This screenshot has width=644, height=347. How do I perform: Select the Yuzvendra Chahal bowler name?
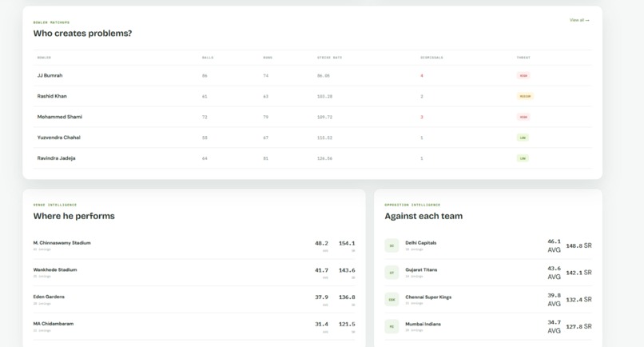click(x=59, y=138)
